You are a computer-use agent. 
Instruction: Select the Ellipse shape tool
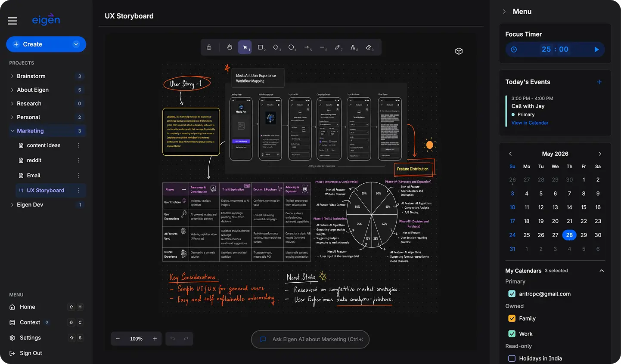pyautogui.click(x=292, y=47)
